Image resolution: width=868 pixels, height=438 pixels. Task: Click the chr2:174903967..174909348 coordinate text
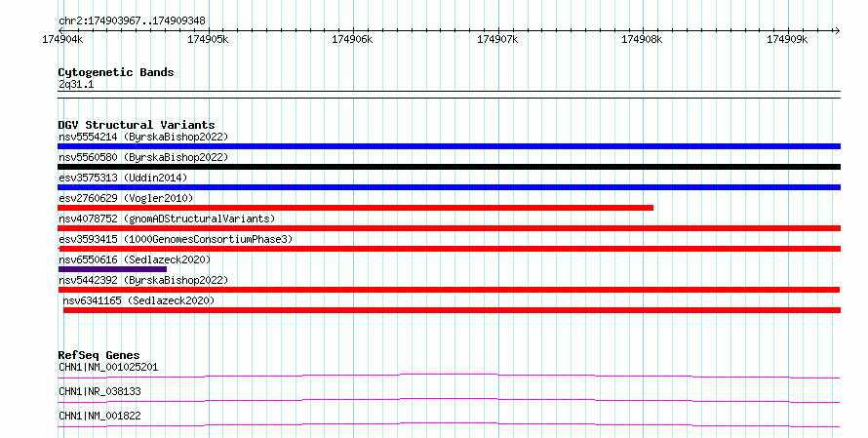click(132, 21)
